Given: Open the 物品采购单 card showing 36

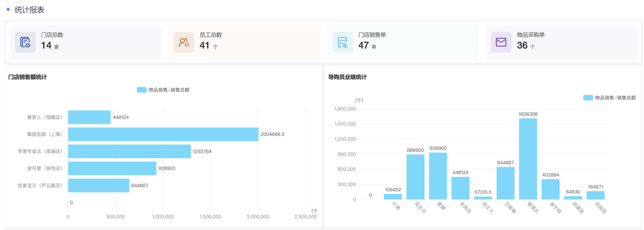Looking at the screenshot, I should click(561, 42).
